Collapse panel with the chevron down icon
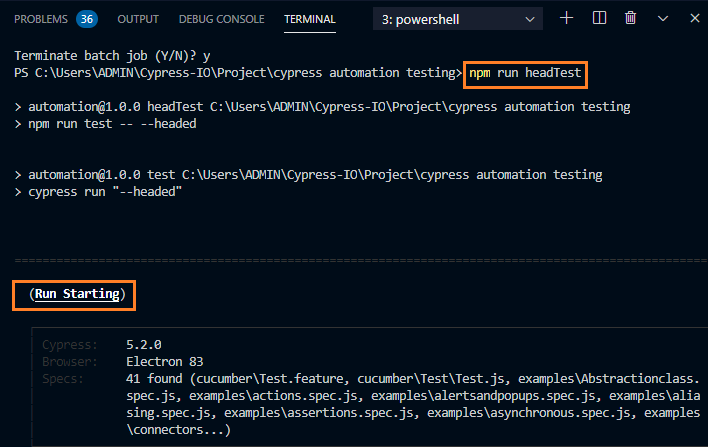708x447 pixels. [662, 19]
